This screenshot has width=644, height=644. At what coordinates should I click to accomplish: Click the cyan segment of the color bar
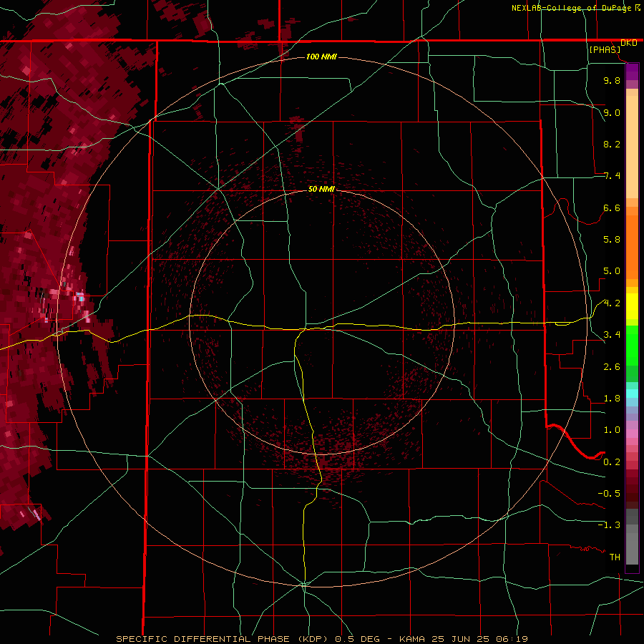point(632,394)
